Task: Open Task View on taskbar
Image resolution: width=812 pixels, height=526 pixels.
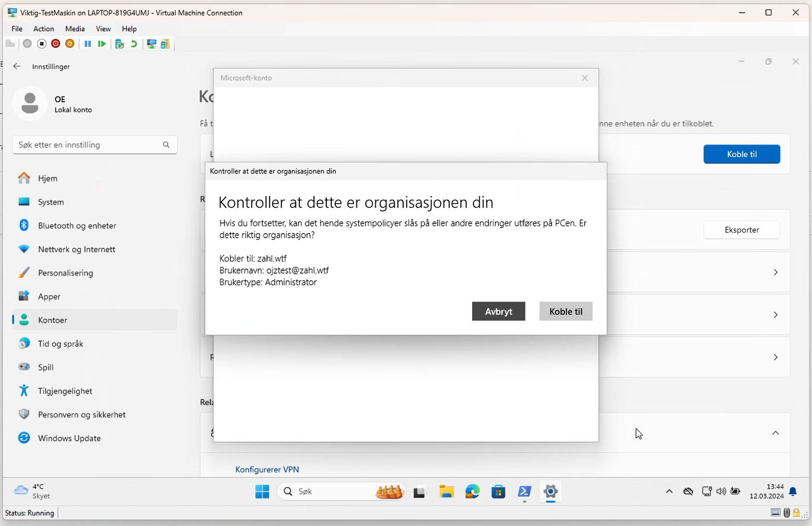Action: coord(419,492)
